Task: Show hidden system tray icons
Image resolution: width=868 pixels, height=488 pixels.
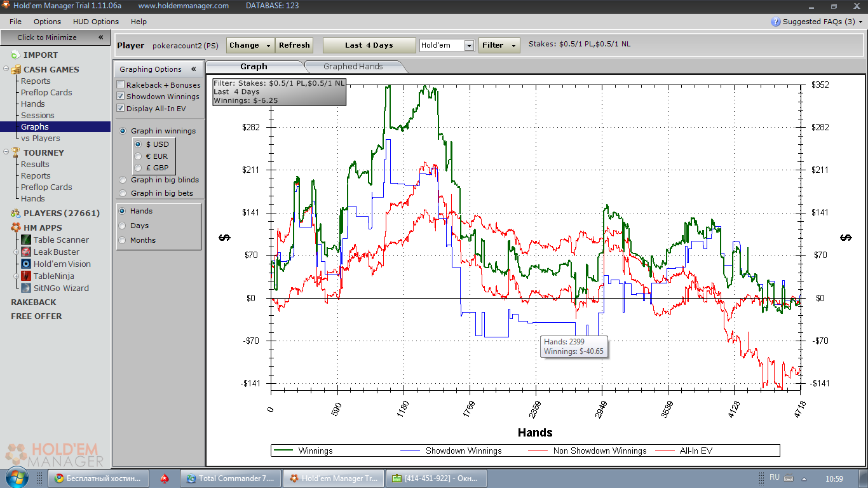Action: point(804,478)
